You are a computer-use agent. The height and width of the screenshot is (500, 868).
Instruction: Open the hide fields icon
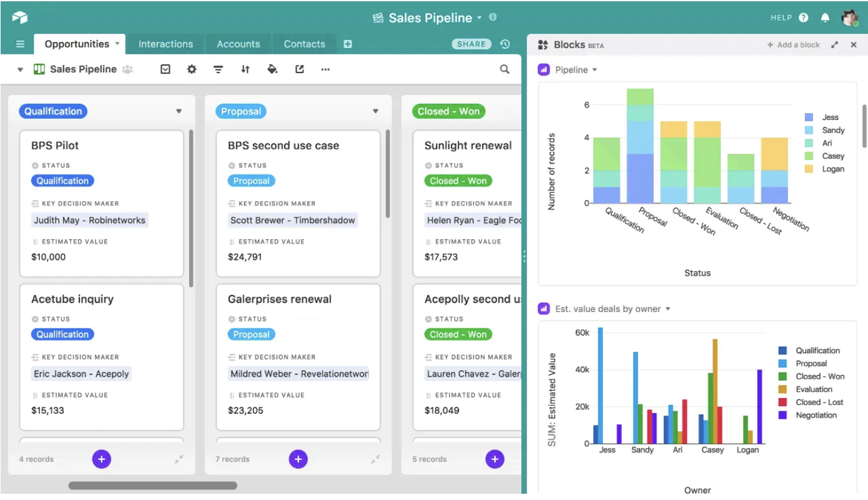click(165, 69)
